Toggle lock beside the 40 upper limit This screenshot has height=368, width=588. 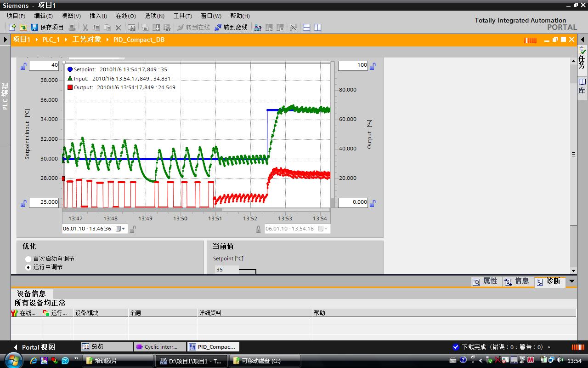point(23,66)
